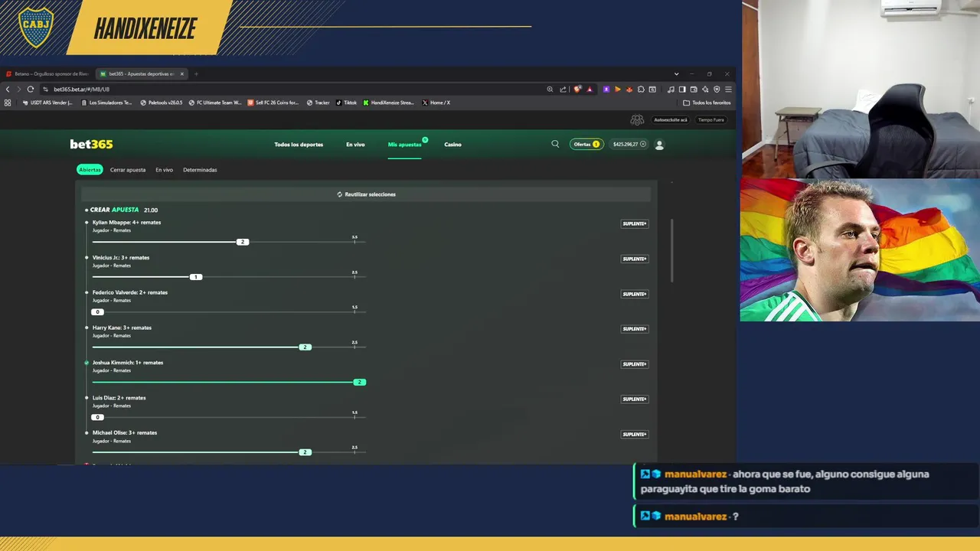Open the browser apps grid icon
980x551 pixels.
pyautogui.click(x=8, y=103)
